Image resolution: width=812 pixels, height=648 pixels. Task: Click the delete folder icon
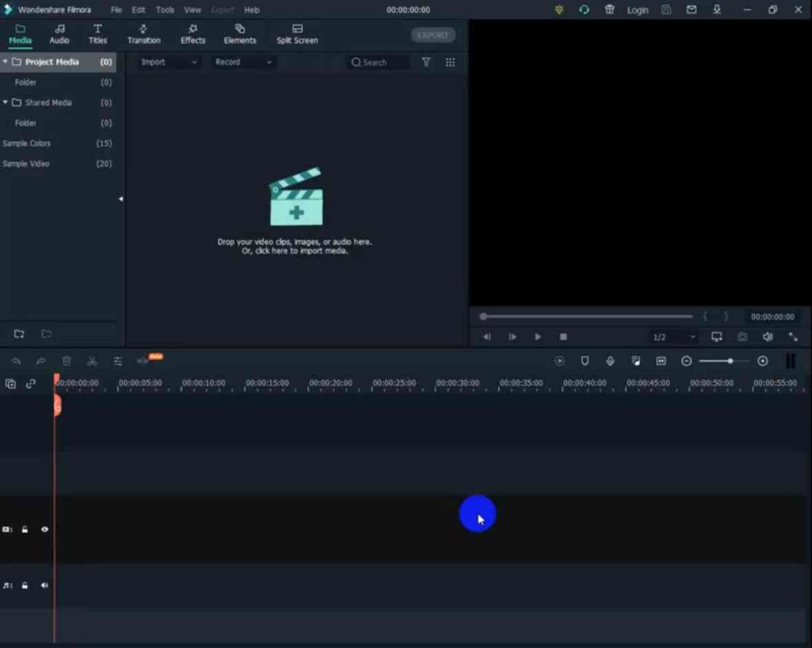tap(46, 334)
